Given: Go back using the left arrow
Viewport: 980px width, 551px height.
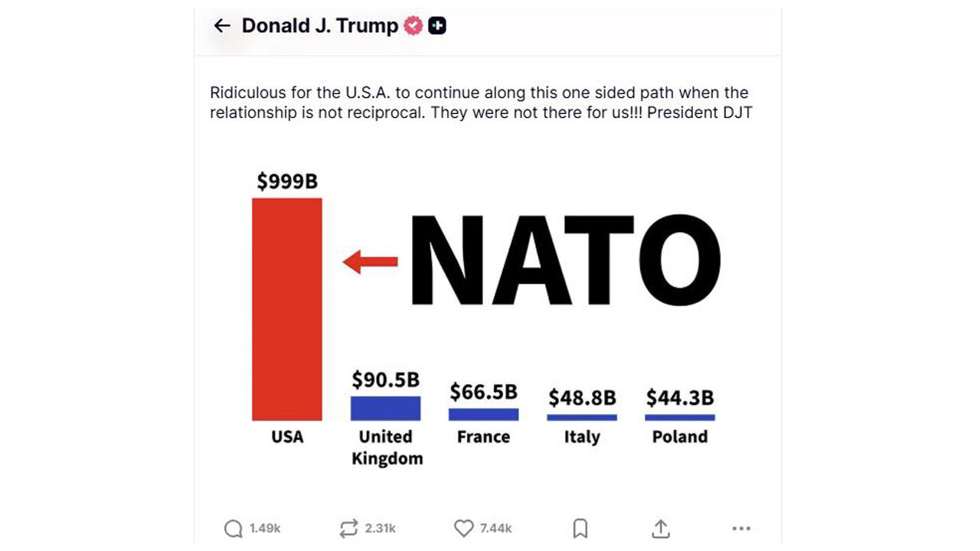Looking at the screenshot, I should 222,26.
